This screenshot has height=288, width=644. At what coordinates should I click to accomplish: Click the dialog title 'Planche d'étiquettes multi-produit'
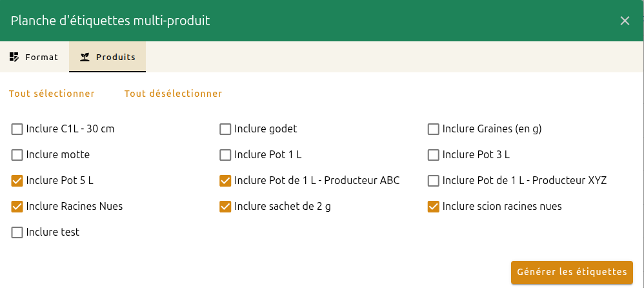110,21
